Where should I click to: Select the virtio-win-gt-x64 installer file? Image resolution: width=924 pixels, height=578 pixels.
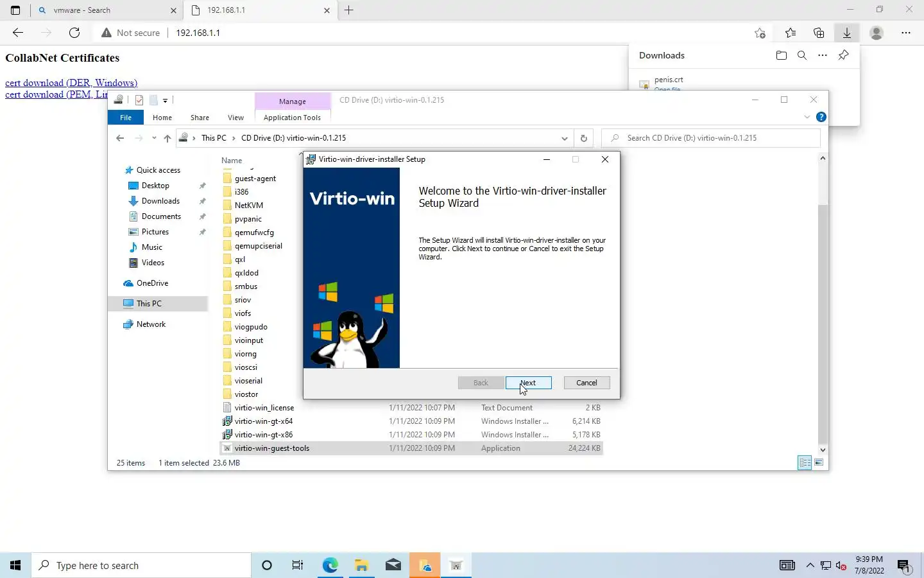(x=264, y=421)
